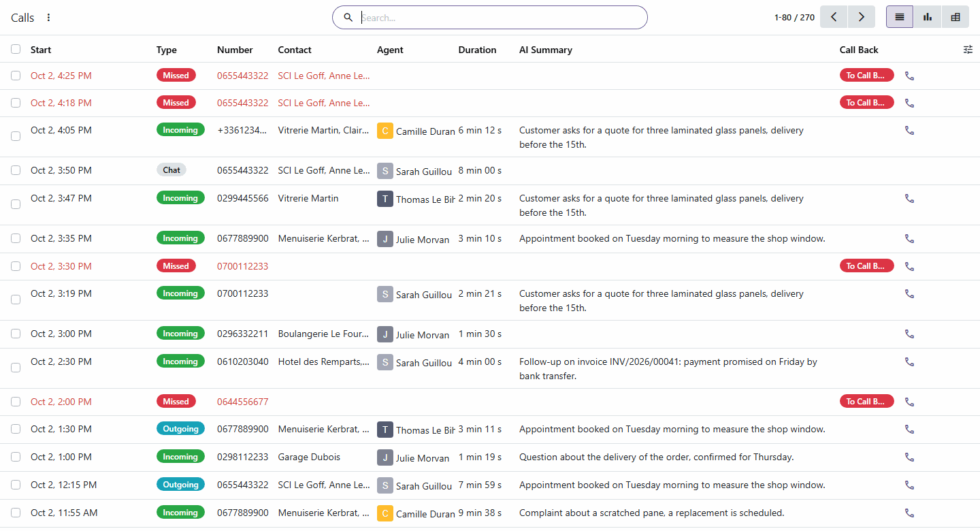Open optional columns settings icon
The height and width of the screenshot is (531, 980).
[x=968, y=50]
